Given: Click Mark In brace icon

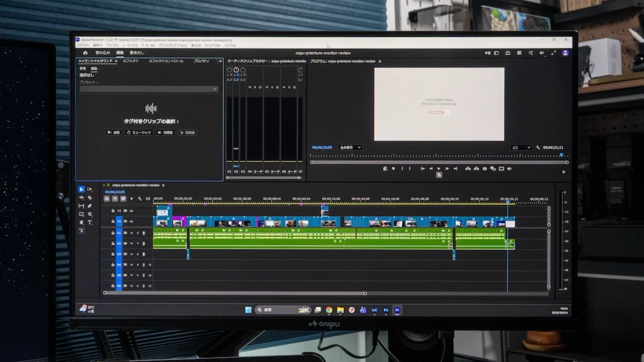Looking at the screenshot, I should coord(402,168).
